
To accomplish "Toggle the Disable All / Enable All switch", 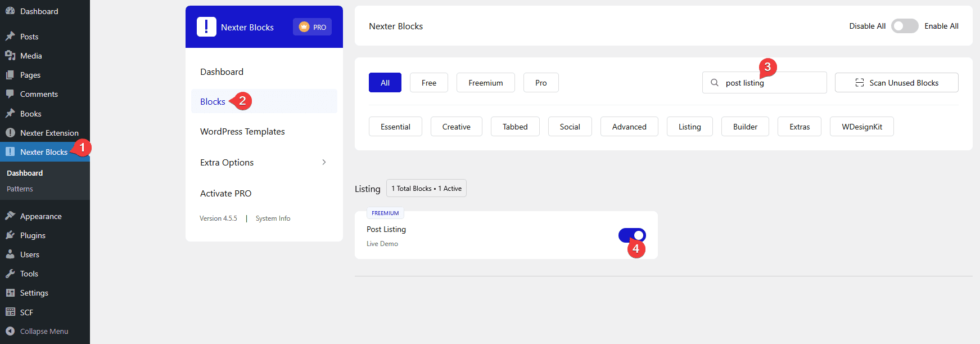I will click(x=905, y=26).
